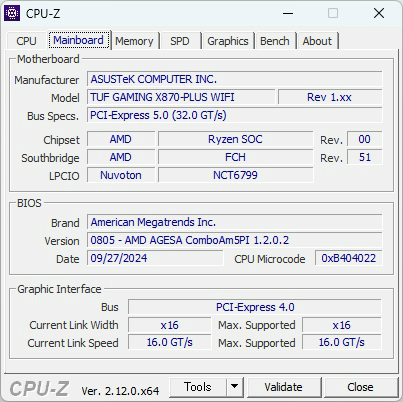Click the PCI-Express 4.0 bus field
The image size is (403, 402).
[x=255, y=307]
